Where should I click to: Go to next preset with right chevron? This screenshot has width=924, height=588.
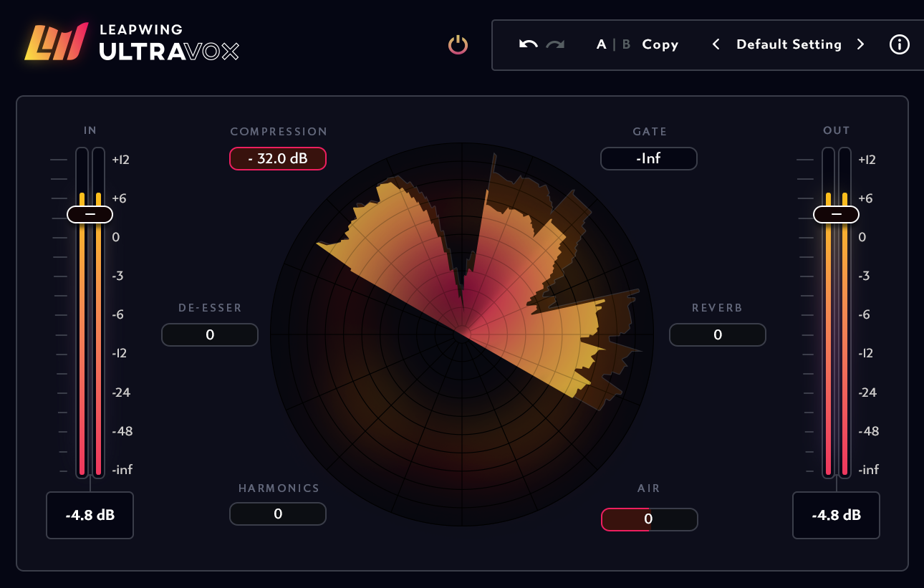860,44
